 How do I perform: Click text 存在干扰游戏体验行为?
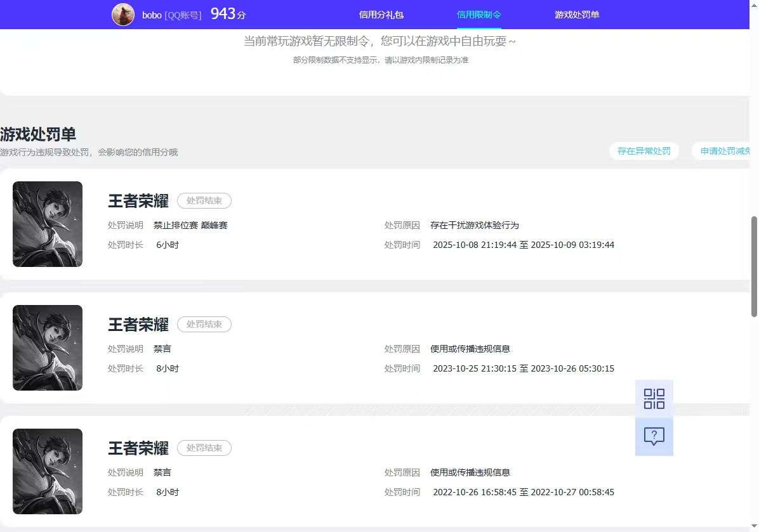475,225
